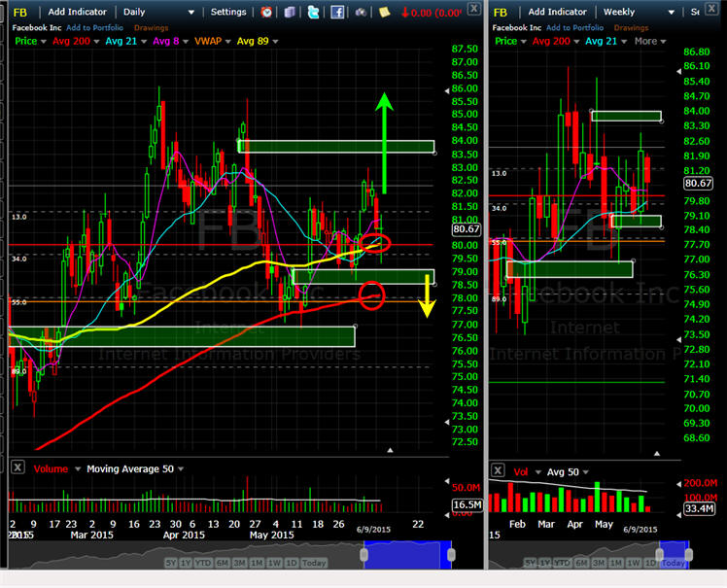Click the camera snapshot icon
The height and width of the screenshot is (588, 727).
(x=362, y=12)
